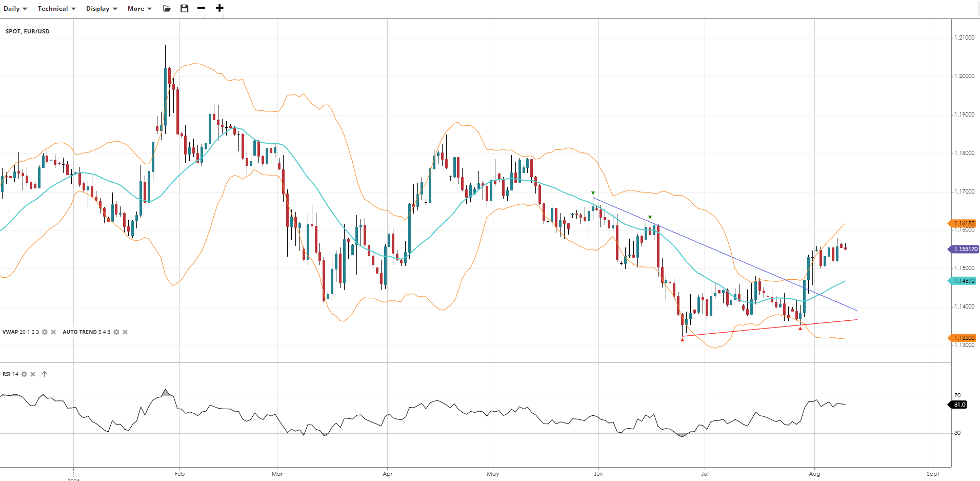Open the Display options dropdown
The height and width of the screenshot is (481, 980).
pos(102,9)
